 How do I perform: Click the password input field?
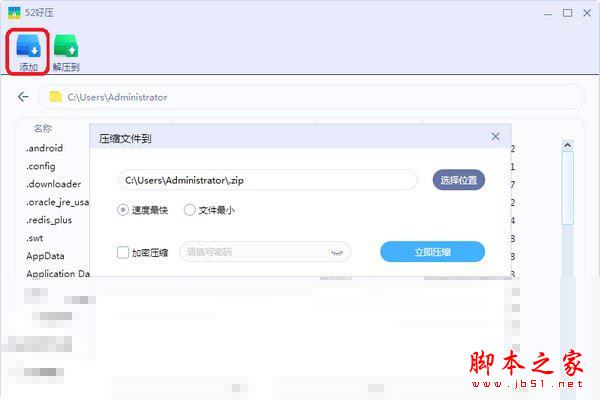[265, 252]
